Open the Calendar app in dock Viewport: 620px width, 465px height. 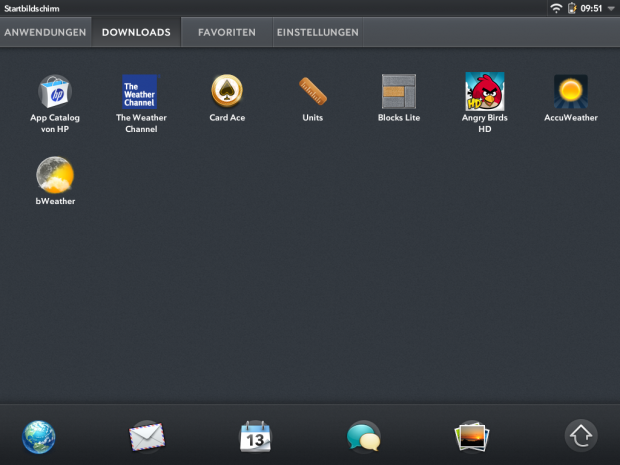256,437
